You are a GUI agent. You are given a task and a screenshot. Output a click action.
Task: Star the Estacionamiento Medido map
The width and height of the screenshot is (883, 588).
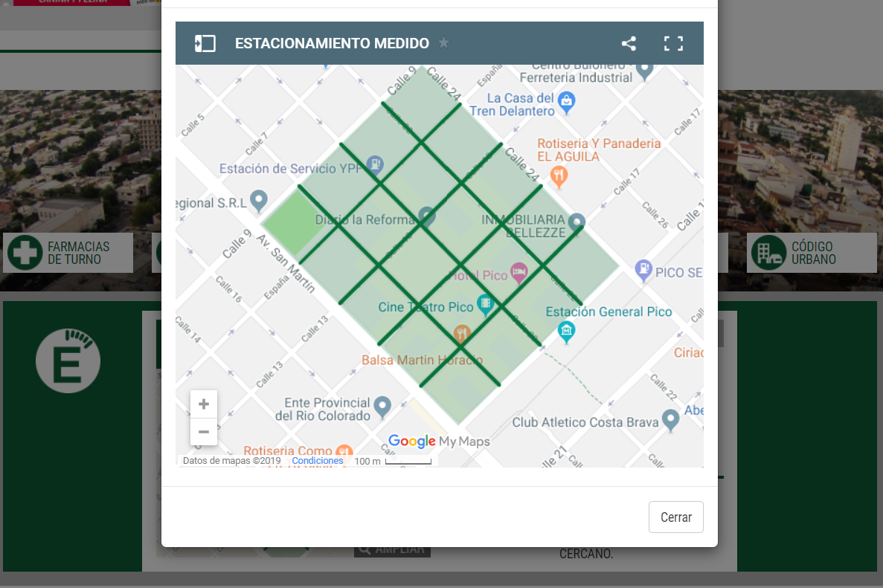pyautogui.click(x=444, y=43)
